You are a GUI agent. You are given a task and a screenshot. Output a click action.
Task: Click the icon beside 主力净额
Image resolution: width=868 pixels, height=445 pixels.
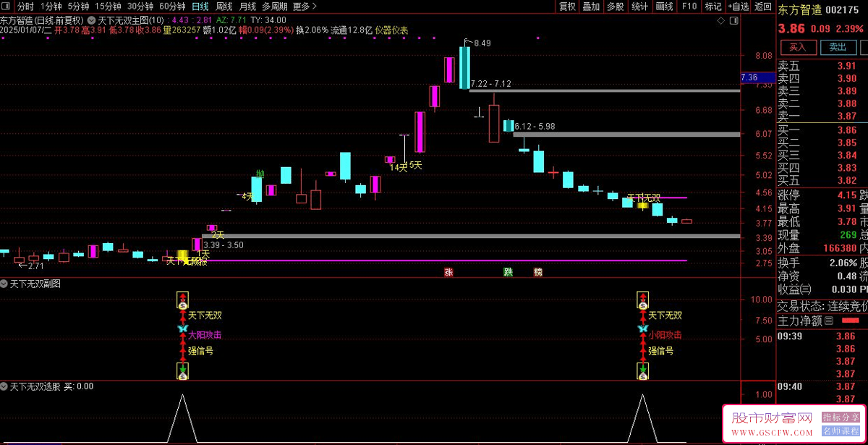click(x=829, y=321)
